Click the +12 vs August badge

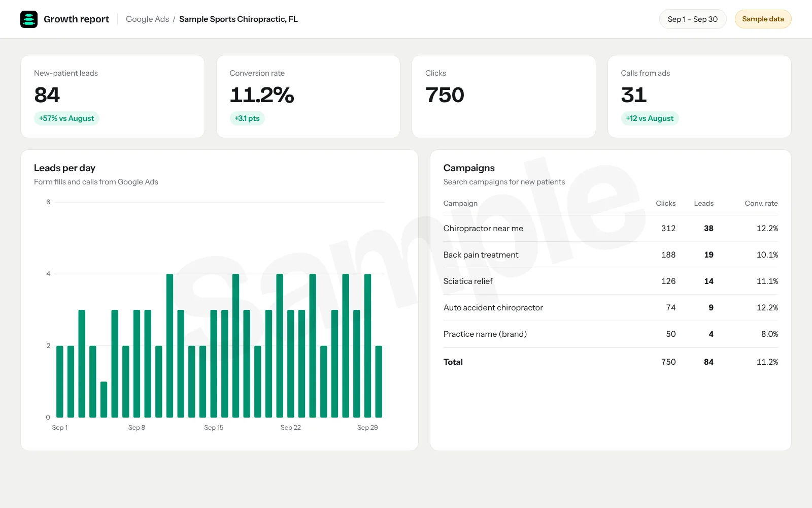[650, 118]
